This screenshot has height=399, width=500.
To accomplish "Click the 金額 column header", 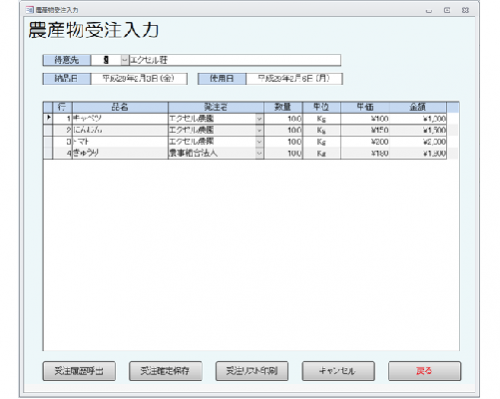I will (x=418, y=107).
